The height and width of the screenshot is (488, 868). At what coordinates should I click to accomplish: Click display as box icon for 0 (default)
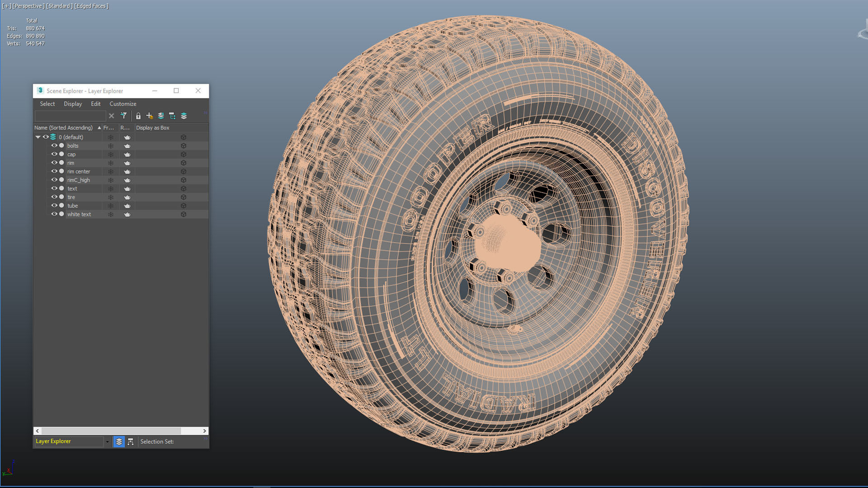coord(184,137)
